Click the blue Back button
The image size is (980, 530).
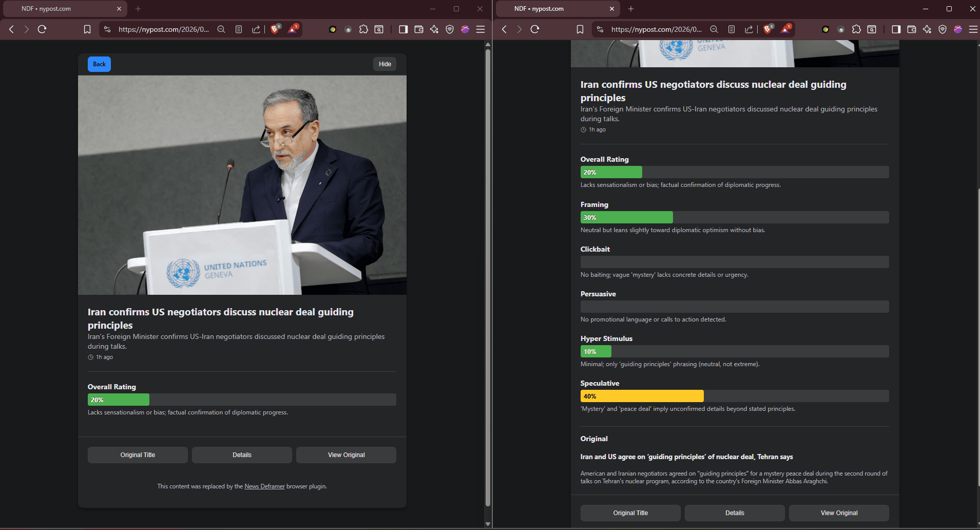click(x=99, y=64)
